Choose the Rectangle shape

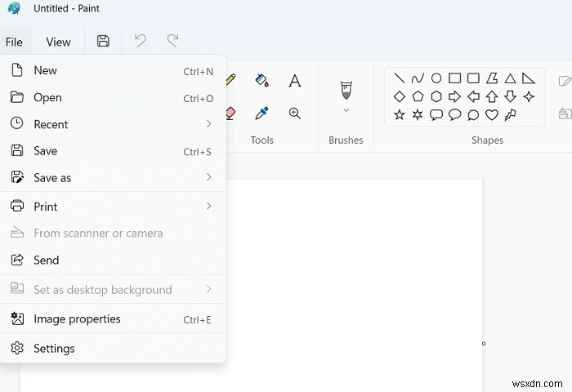click(455, 78)
